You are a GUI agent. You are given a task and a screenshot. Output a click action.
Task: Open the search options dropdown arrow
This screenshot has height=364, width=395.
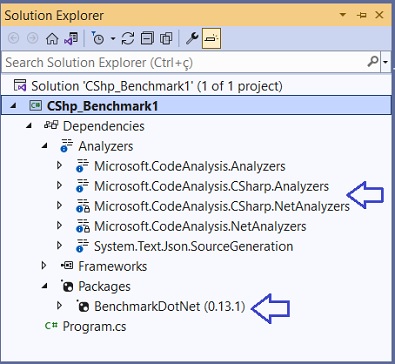click(x=386, y=62)
